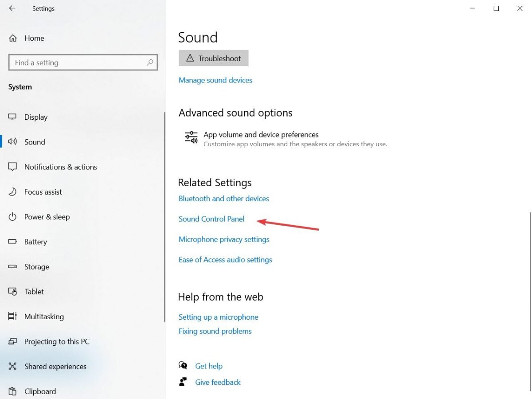Click the Display icon in the sidebar
The width and height of the screenshot is (532, 399).
pyautogui.click(x=12, y=117)
